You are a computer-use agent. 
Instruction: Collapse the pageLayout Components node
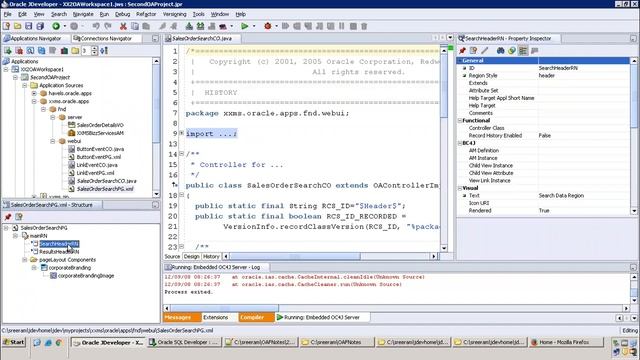[25, 260]
